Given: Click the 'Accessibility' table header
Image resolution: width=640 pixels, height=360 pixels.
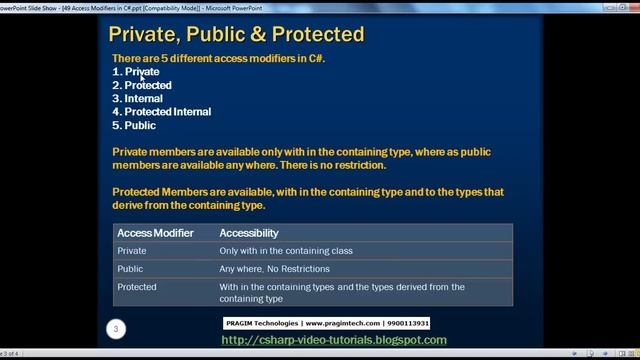Looking at the screenshot, I should [249, 233].
